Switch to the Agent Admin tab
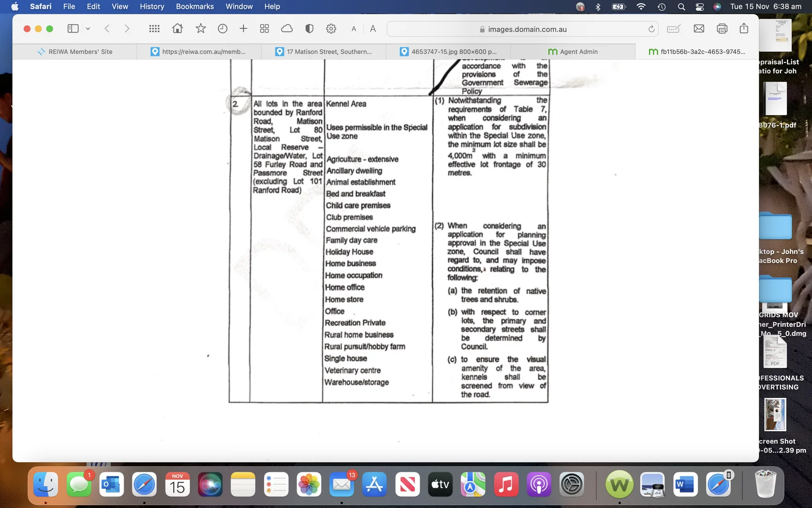 (x=572, y=52)
